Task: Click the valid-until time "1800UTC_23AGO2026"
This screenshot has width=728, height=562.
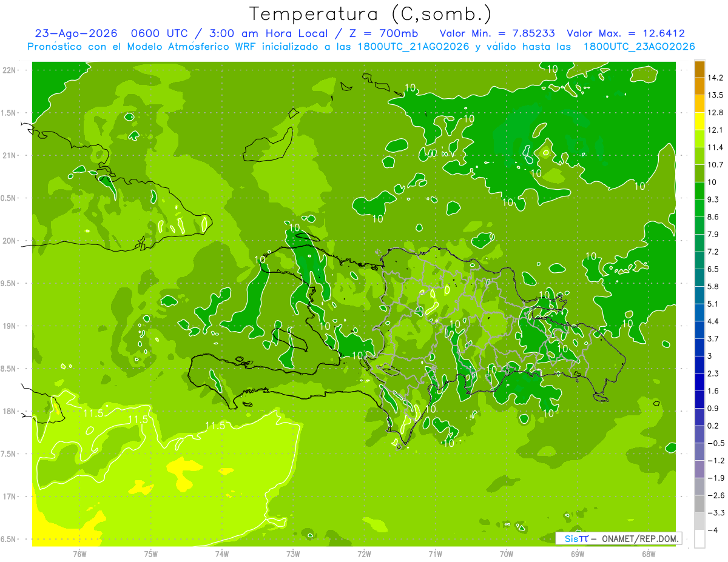Action: 639,47
